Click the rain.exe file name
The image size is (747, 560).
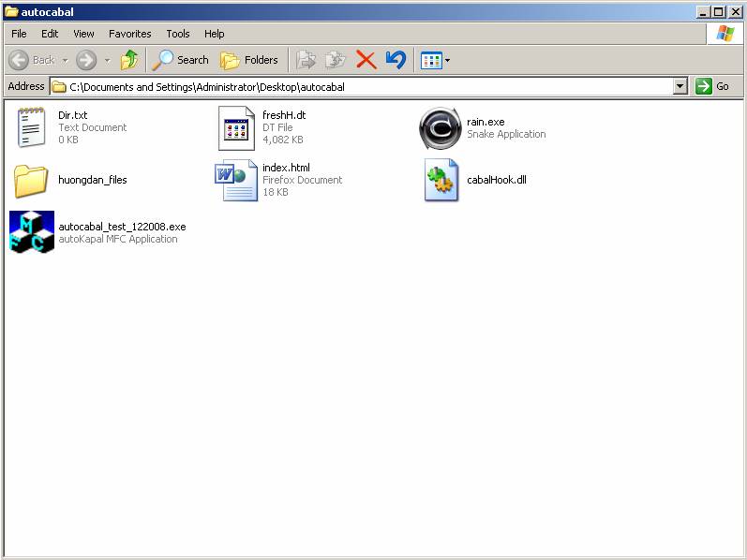point(486,122)
